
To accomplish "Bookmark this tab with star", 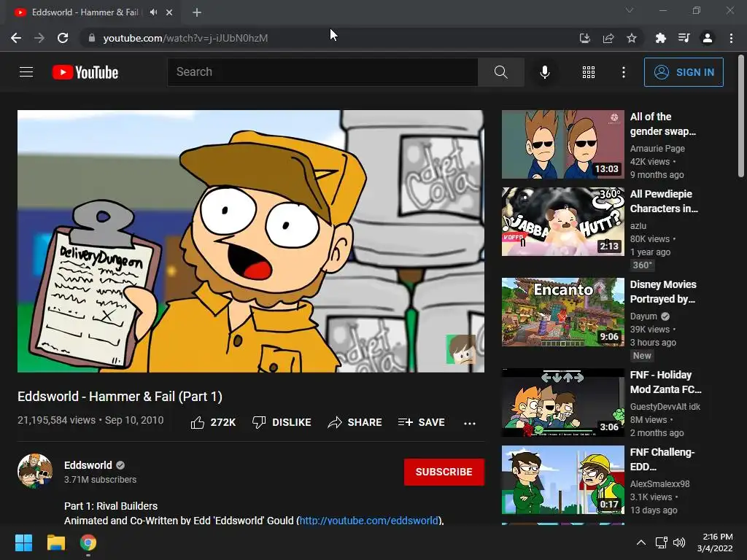I will [x=632, y=38].
